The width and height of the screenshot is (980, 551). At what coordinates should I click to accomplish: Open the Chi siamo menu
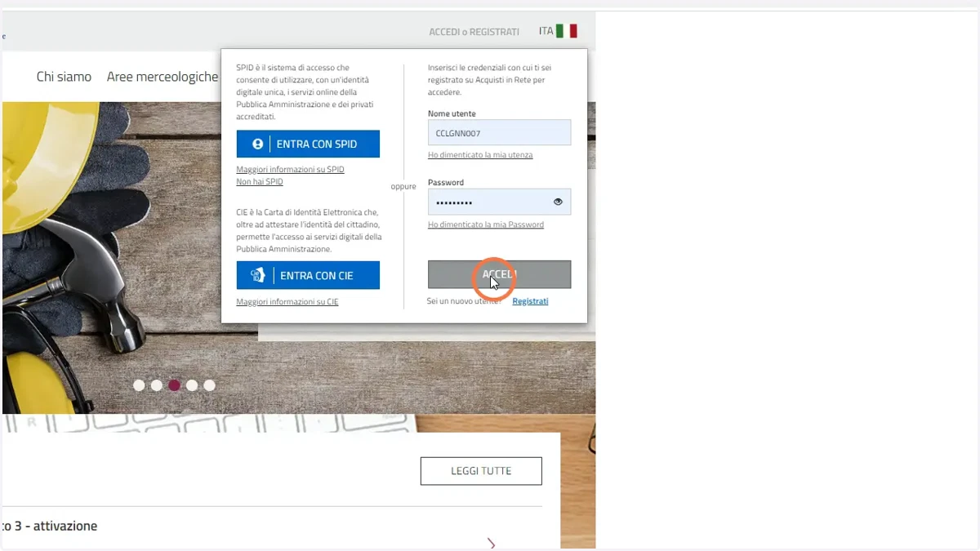click(x=64, y=77)
